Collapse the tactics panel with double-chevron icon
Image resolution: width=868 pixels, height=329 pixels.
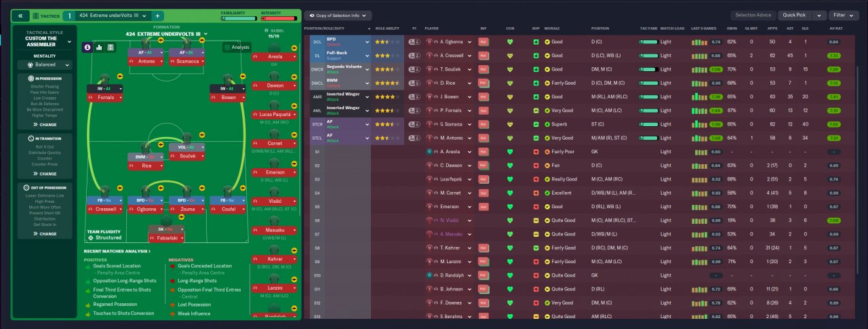[20, 15]
